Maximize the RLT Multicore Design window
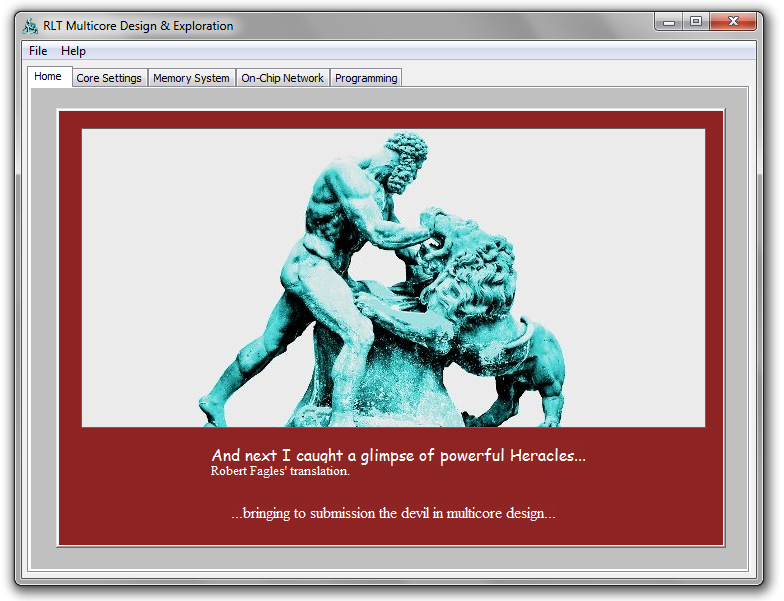 tap(696, 22)
